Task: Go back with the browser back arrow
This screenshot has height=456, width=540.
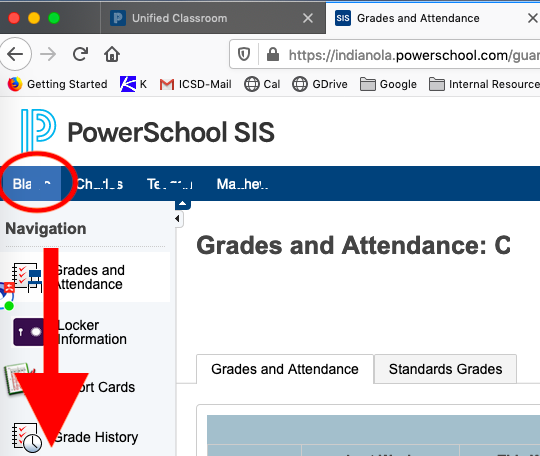Action: pos(15,54)
